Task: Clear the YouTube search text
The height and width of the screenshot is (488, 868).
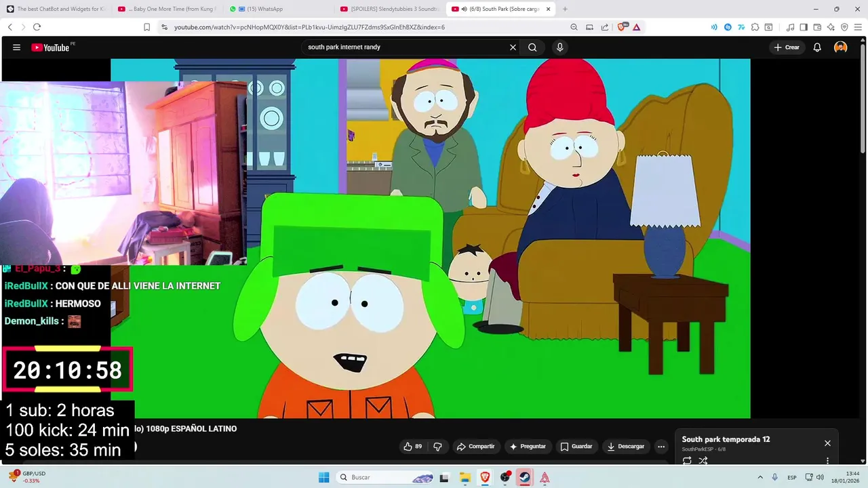Action: (513, 47)
